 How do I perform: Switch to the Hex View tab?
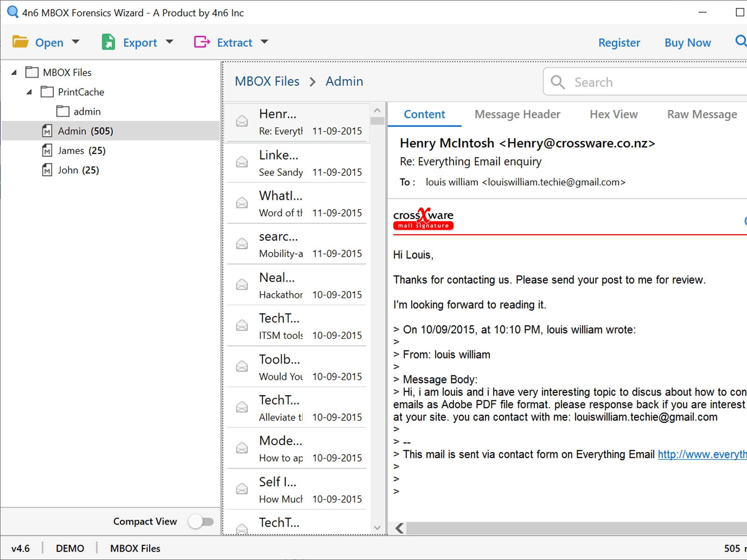coord(613,114)
